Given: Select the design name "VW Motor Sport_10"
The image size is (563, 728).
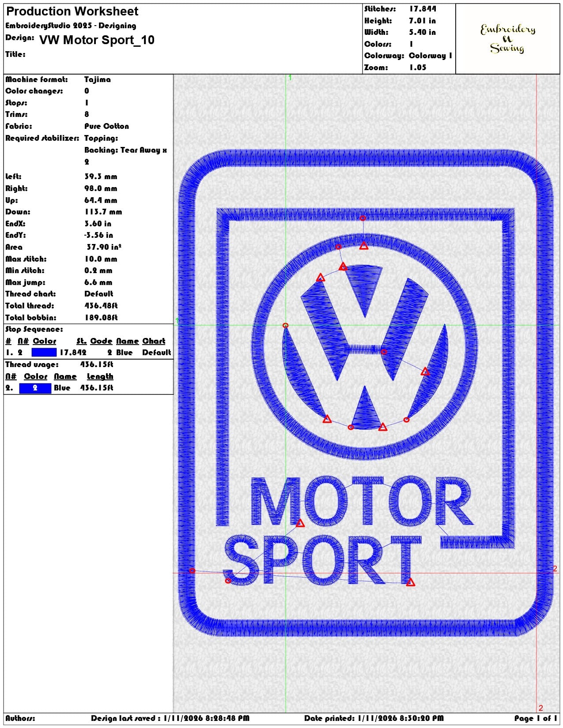Looking at the screenshot, I should (97, 40).
